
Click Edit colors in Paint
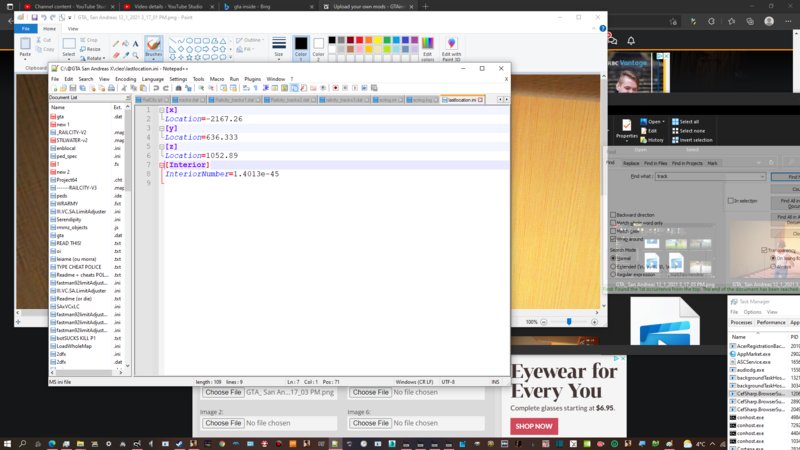point(428,49)
